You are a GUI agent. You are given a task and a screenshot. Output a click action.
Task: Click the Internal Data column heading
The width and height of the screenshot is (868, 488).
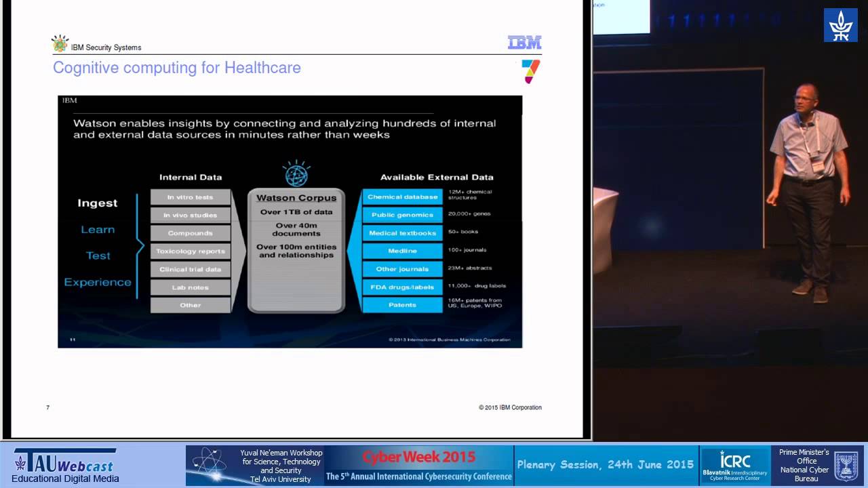[x=191, y=177]
